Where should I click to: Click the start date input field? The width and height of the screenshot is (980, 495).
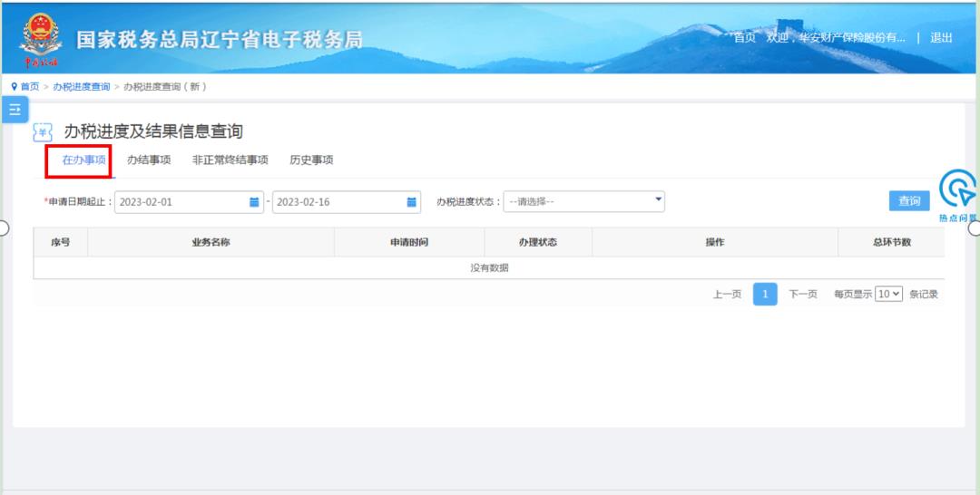(x=181, y=202)
